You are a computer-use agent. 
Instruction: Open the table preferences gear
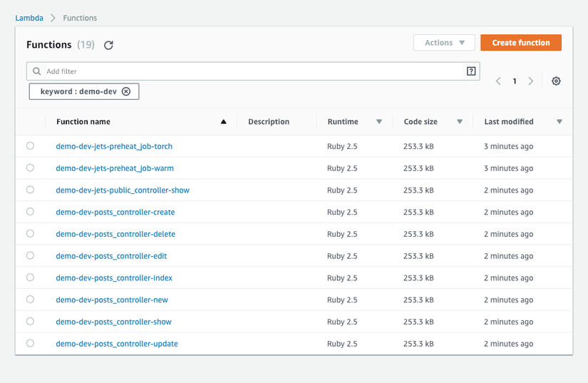[556, 81]
